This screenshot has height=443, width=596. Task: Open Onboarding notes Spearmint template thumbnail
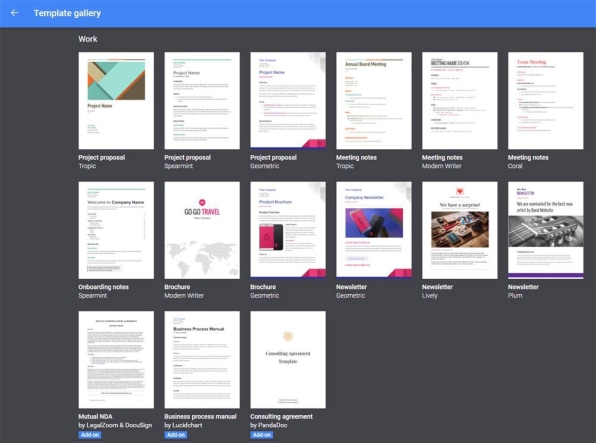point(116,230)
